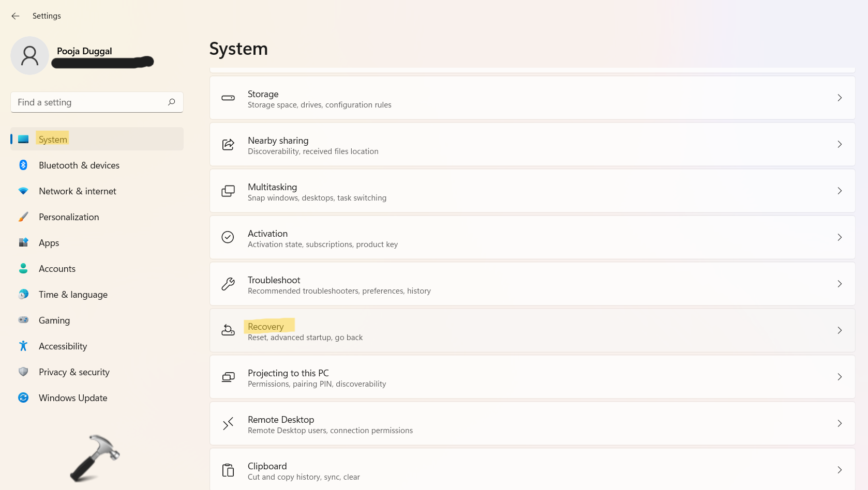The width and height of the screenshot is (868, 490).
Task: Expand Remote Desktop chevron arrow
Action: (840, 423)
